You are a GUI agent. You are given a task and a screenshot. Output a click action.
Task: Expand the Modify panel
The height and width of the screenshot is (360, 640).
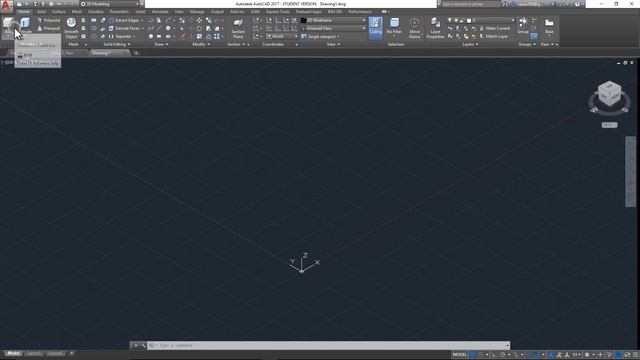pos(201,44)
